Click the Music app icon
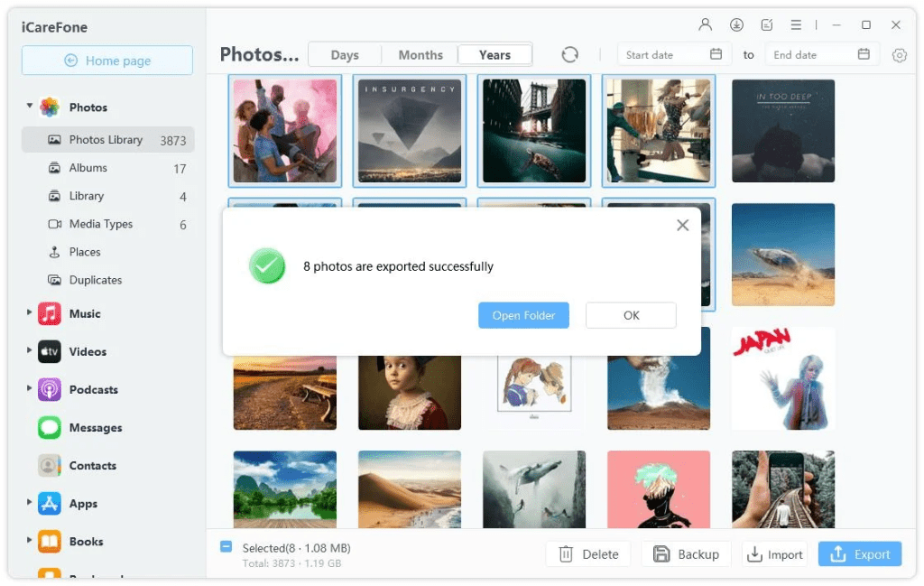Screen dimensions: 924x586 pos(50,313)
